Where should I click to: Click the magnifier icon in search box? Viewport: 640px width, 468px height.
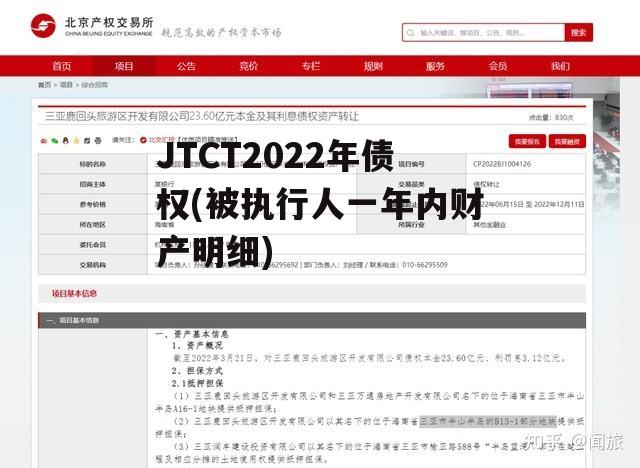tap(411, 32)
